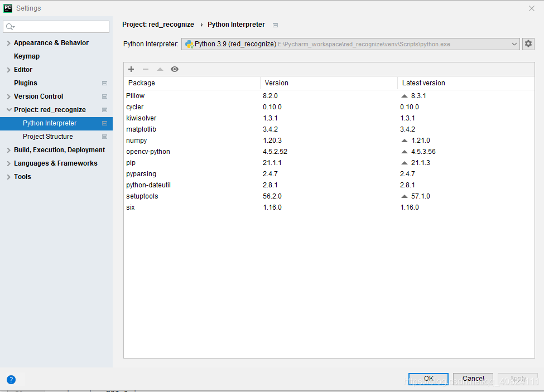Click the PyCharm logo in title bar
This screenshot has height=392, width=544.
[x=8, y=8]
